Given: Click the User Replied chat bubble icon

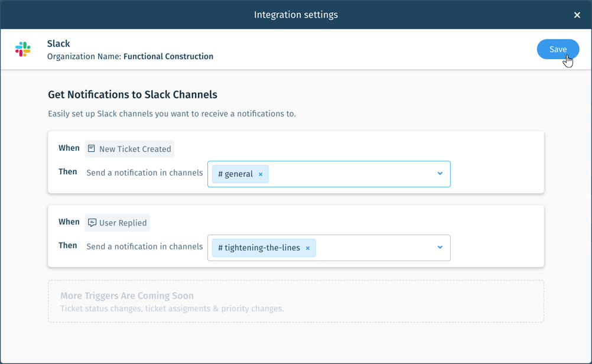Looking at the screenshot, I should (92, 222).
